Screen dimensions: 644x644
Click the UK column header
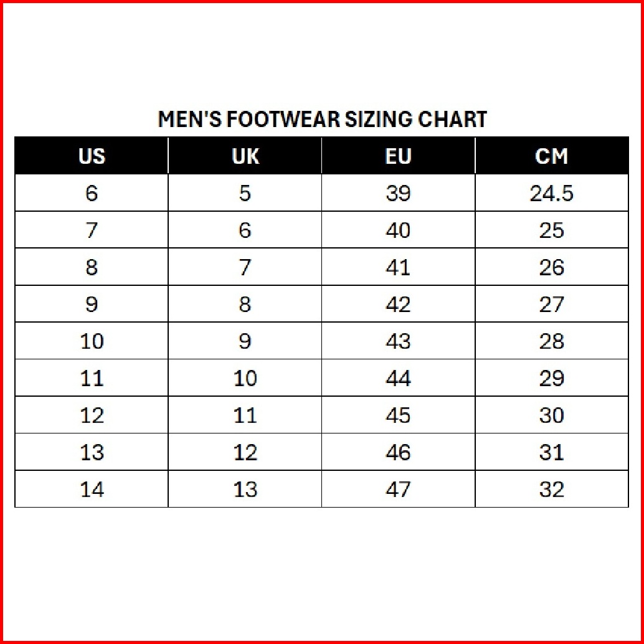pyautogui.click(x=245, y=156)
